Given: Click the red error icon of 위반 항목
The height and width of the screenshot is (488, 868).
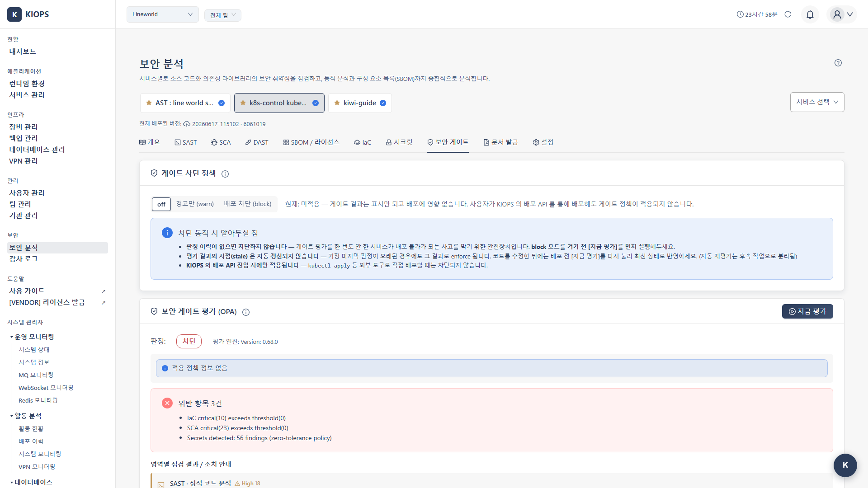Looking at the screenshot, I should click(x=167, y=403).
